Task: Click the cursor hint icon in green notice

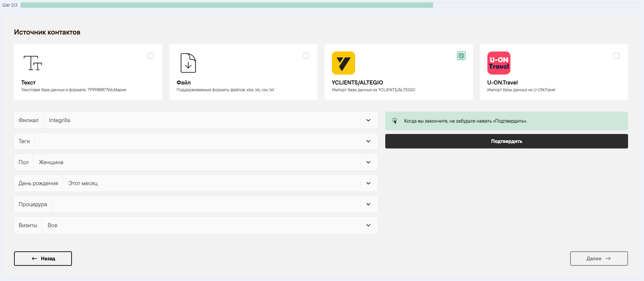Action: click(x=394, y=121)
